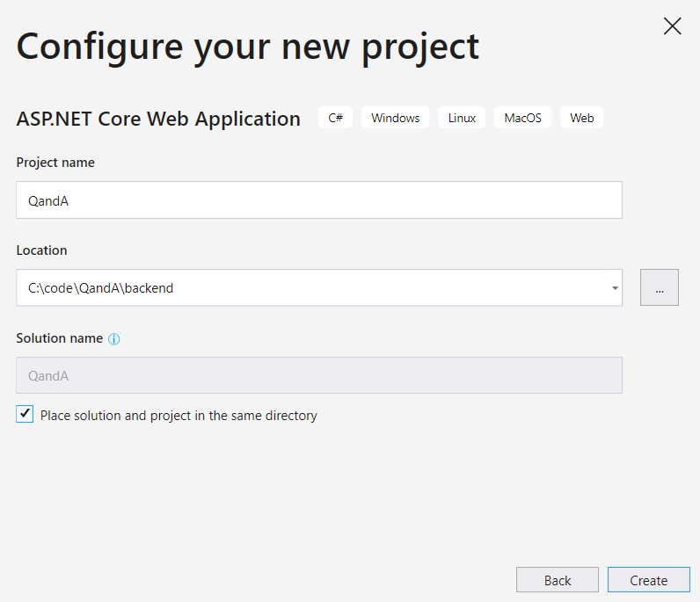Click the C# language tag
The width and height of the screenshot is (700, 602).
click(x=336, y=118)
